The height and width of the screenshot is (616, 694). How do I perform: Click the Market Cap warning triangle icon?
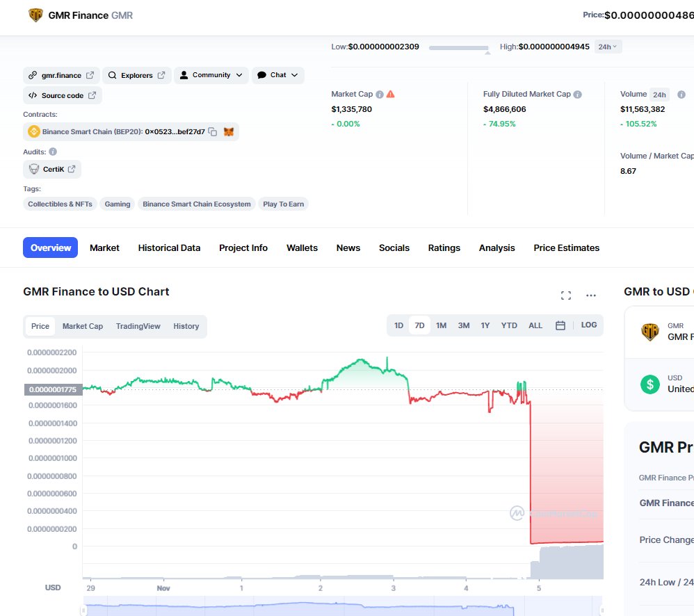coord(390,95)
